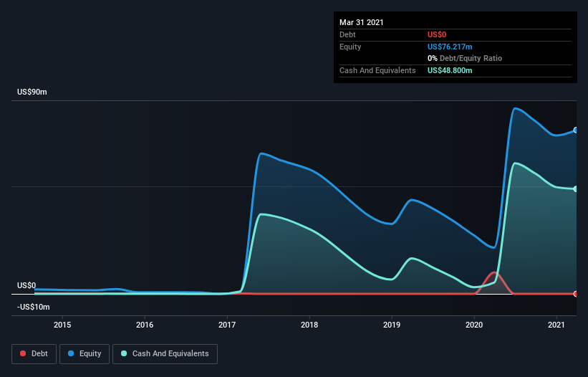Image resolution: width=588 pixels, height=377 pixels.
Task: Click the 2021 x-axis label
Action: click(556, 325)
